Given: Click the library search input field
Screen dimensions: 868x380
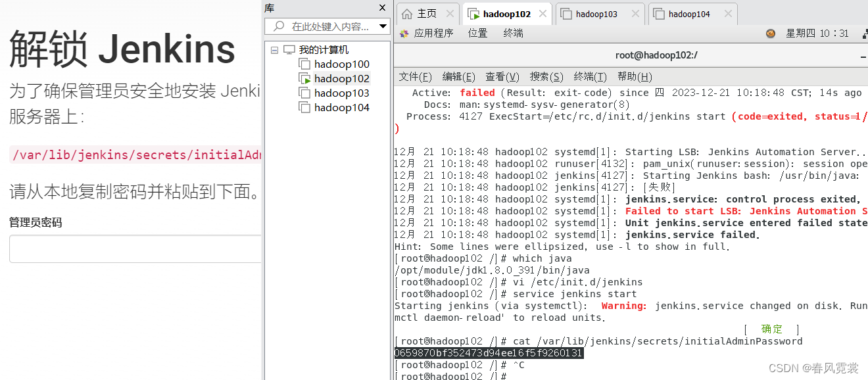Looking at the screenshot, I should (327, 26).
